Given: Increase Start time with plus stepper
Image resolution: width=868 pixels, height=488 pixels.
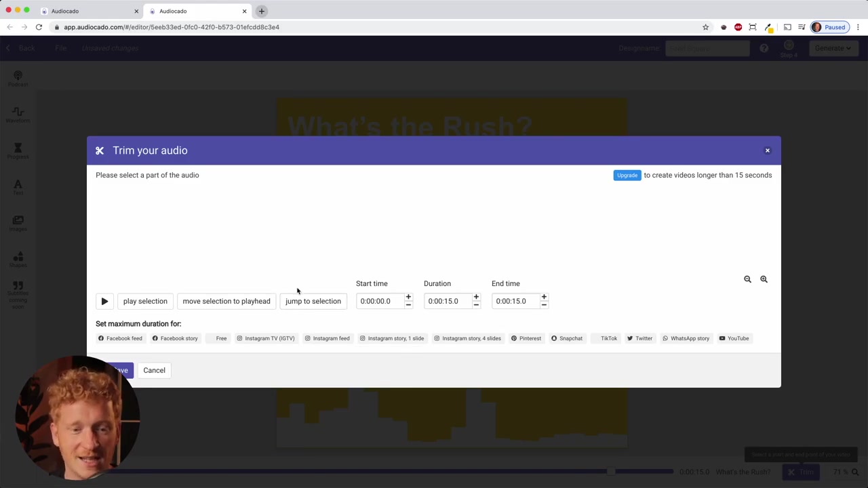Looking at the screenshot, I should (x=408, y=297).
